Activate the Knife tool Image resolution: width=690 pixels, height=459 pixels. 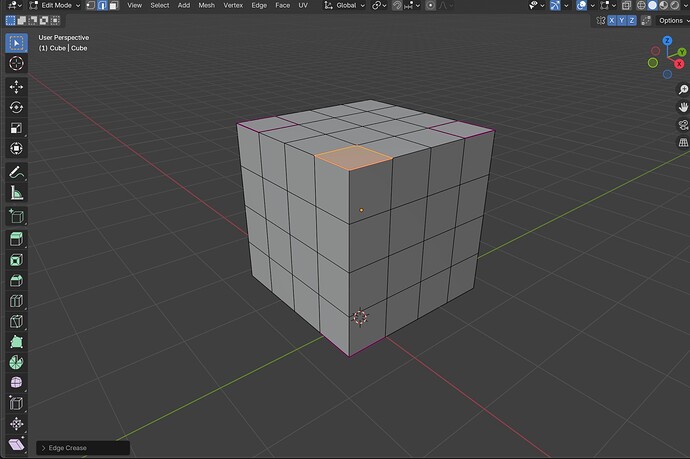(16, 321)
